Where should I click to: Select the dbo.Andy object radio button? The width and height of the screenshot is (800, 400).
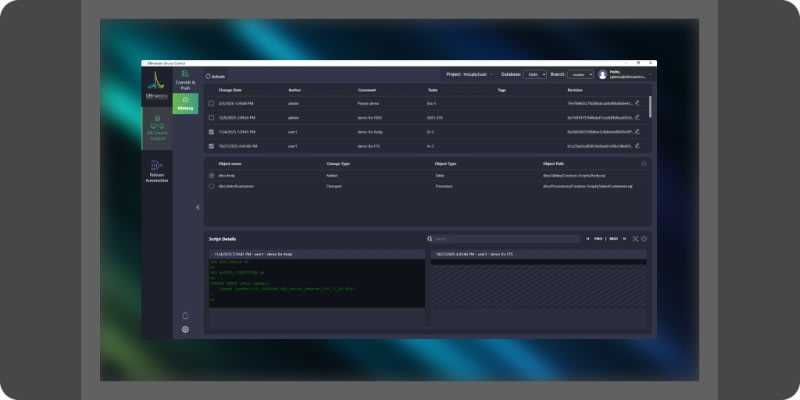(211, 175)
